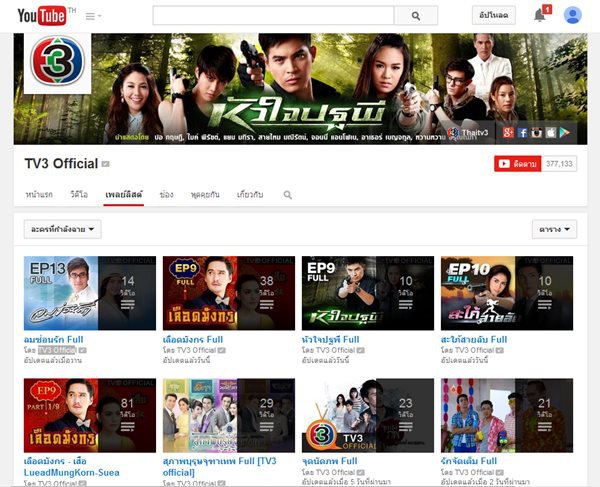Click TV3 Official author under จุดนัดภพ Full
The width and height of the screenshot is (600, 487).
pos(335,472)
